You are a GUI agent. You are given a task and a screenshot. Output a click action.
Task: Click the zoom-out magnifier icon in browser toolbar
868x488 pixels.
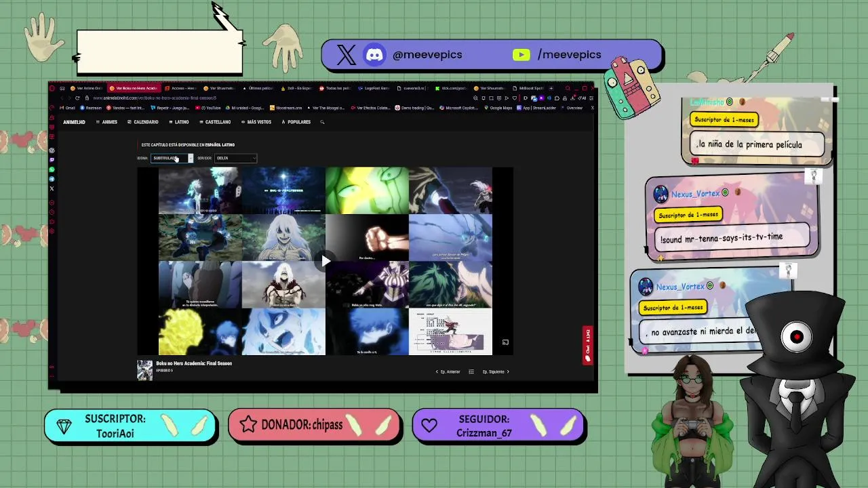(475, 98)
